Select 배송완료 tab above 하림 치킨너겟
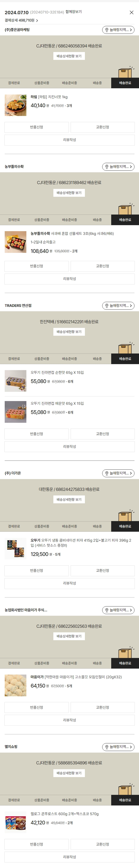The image size is (139, 868). coord(125,83)
